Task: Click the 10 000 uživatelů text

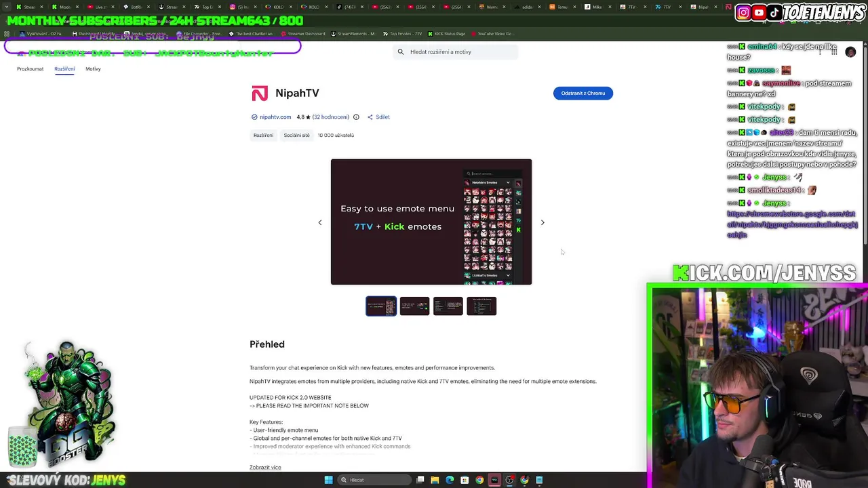Action: [x=336, y=136]
